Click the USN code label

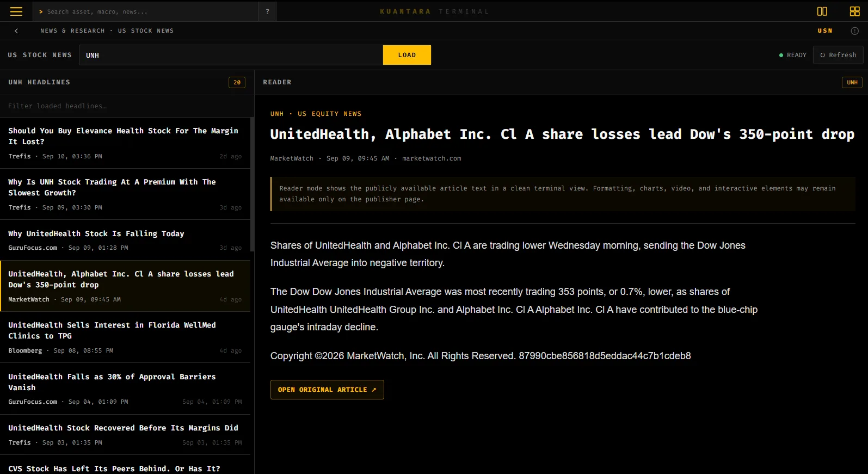(x=825, y=31)
